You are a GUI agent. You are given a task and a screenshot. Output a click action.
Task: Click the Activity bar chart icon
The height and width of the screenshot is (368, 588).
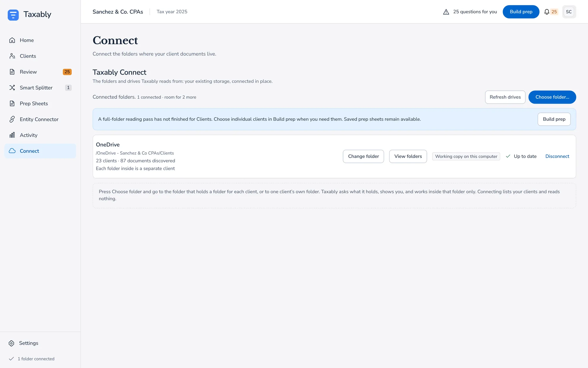point(12,135)
